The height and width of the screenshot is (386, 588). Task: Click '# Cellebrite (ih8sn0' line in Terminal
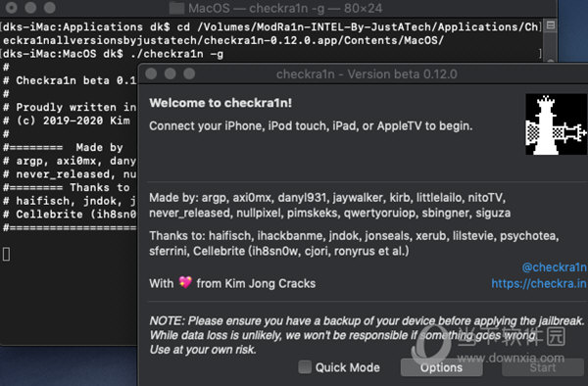pos(70,215)
